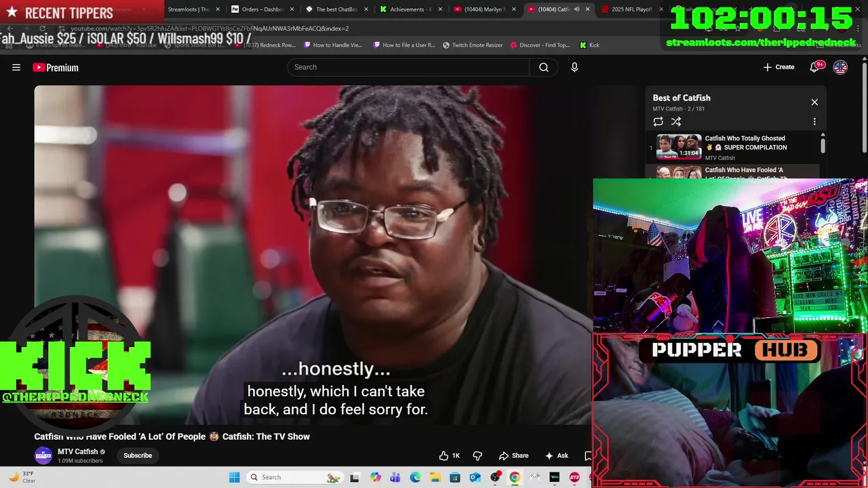This screenshot has width=868, height=488.
Task: Click the youtube.com address bar
Action: tap(210, 28)
